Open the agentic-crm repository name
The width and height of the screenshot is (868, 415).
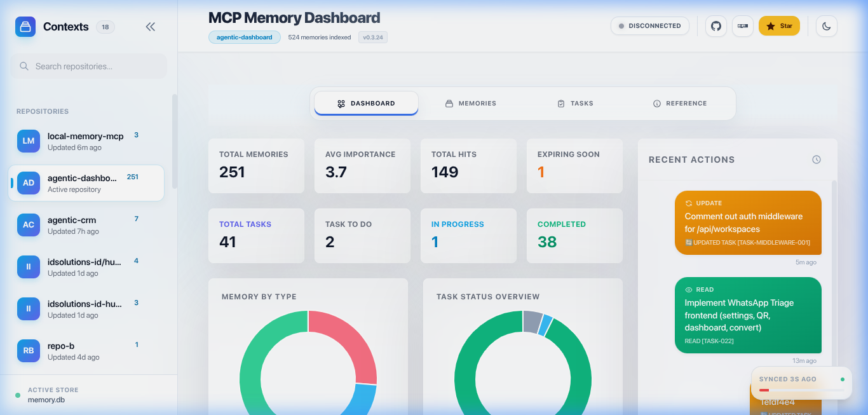click(72, 220)
